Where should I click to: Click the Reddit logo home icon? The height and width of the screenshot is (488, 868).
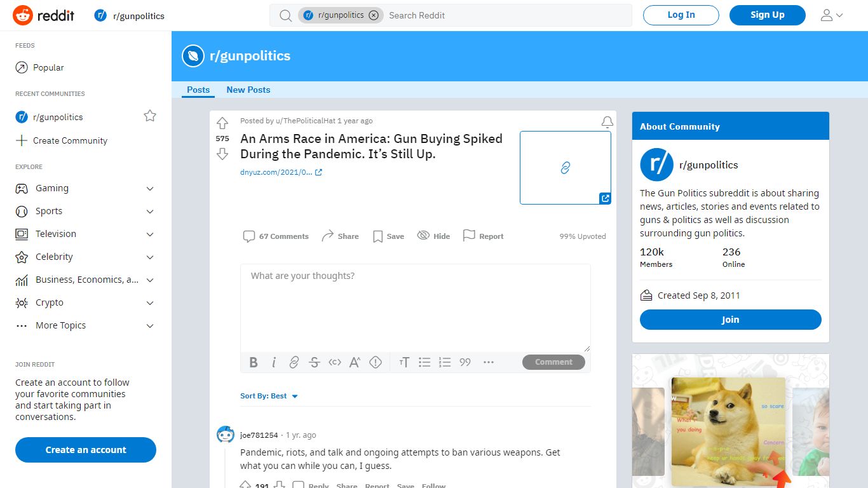[43, 15]
